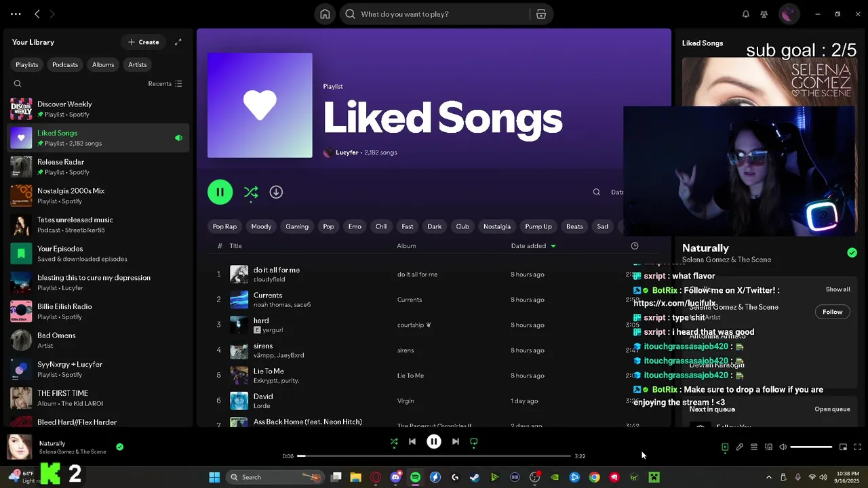Toggle shuffle in the bottom player bar

(x=394, y=442)
